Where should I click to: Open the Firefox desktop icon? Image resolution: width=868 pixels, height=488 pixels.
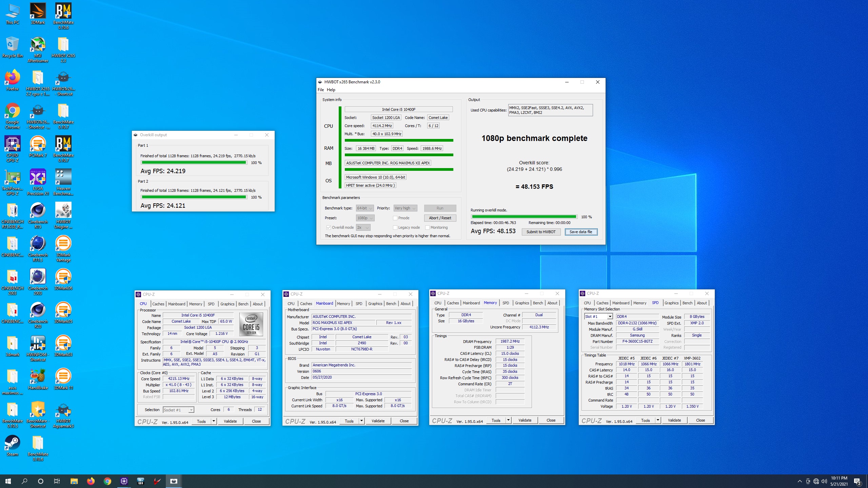[12, 80]
